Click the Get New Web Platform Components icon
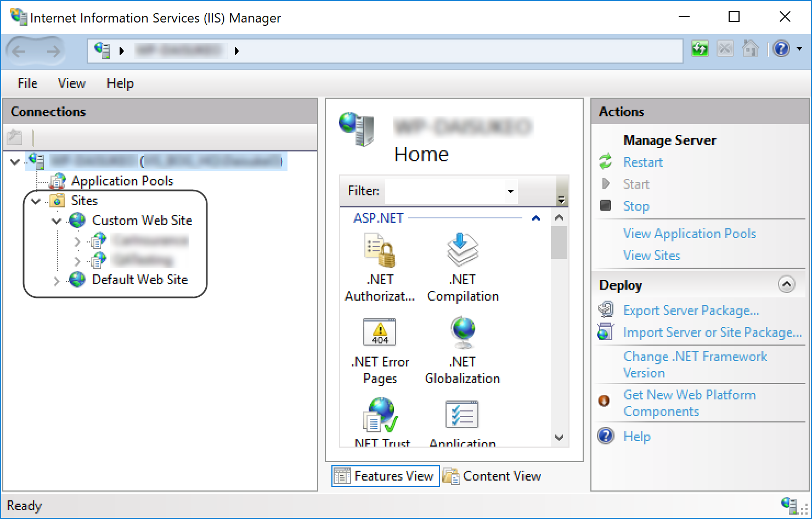Viewport: 812px width, 519px height. pyautogui.click(x=604, y=400)
